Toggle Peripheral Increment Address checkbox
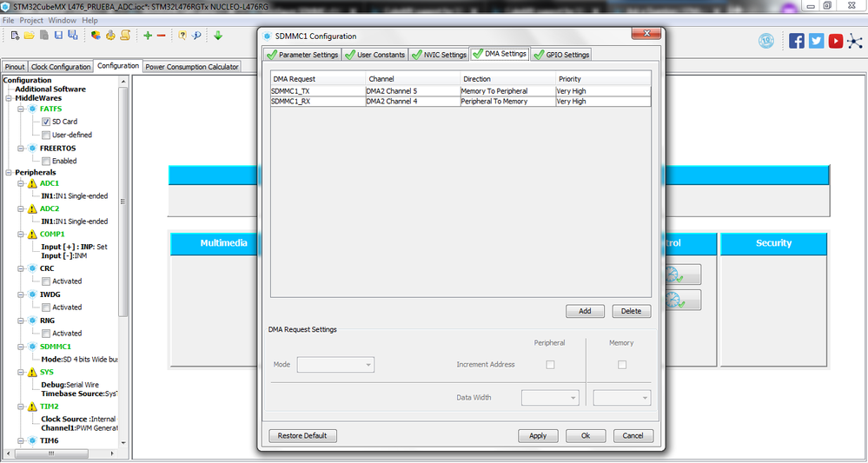This screenshot has width=868, height=463. (550, 365)
